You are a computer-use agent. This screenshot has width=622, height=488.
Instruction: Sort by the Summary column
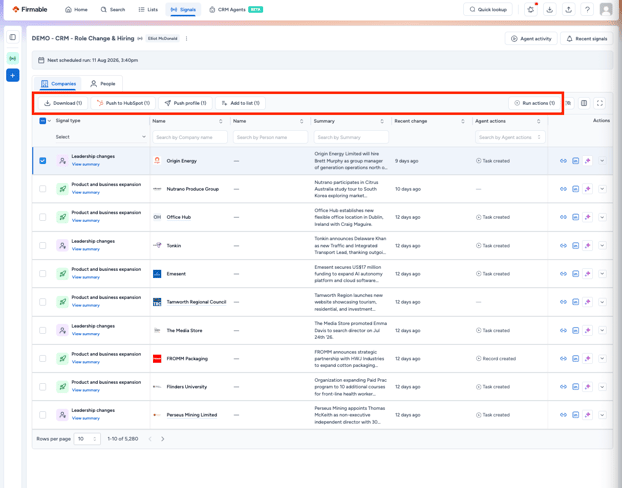pyautogui.click(x=382, y=121)
